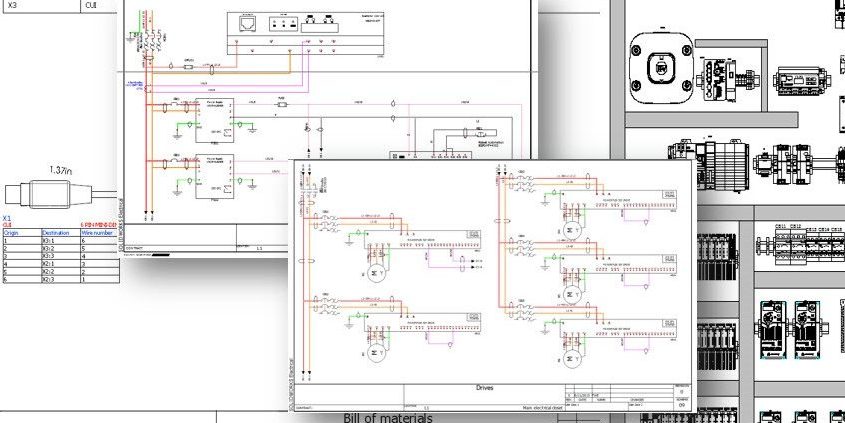Screen dimensions: 845x423
Task: Click the 1.37in dimension label
Action: pyautogui.click(x=61, y=170)
